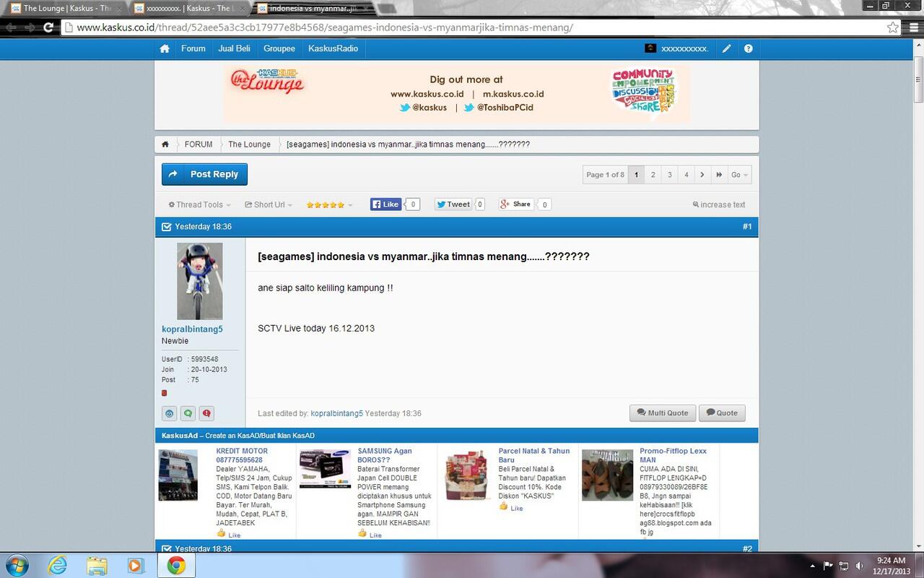Launch Internet Explorer from taskbar

57,565
